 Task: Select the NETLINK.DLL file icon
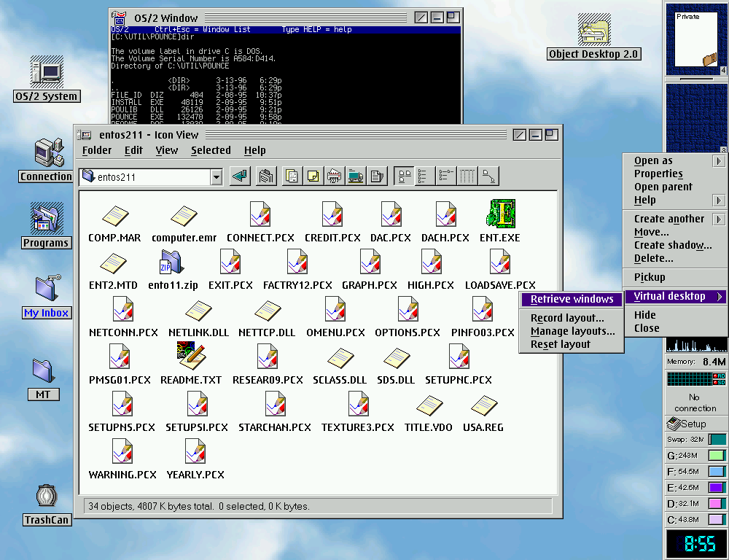(x=198, y=311)
